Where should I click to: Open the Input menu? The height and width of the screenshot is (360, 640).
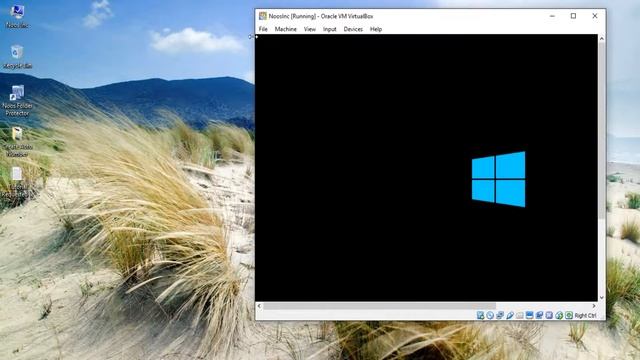tap(330, 29)
